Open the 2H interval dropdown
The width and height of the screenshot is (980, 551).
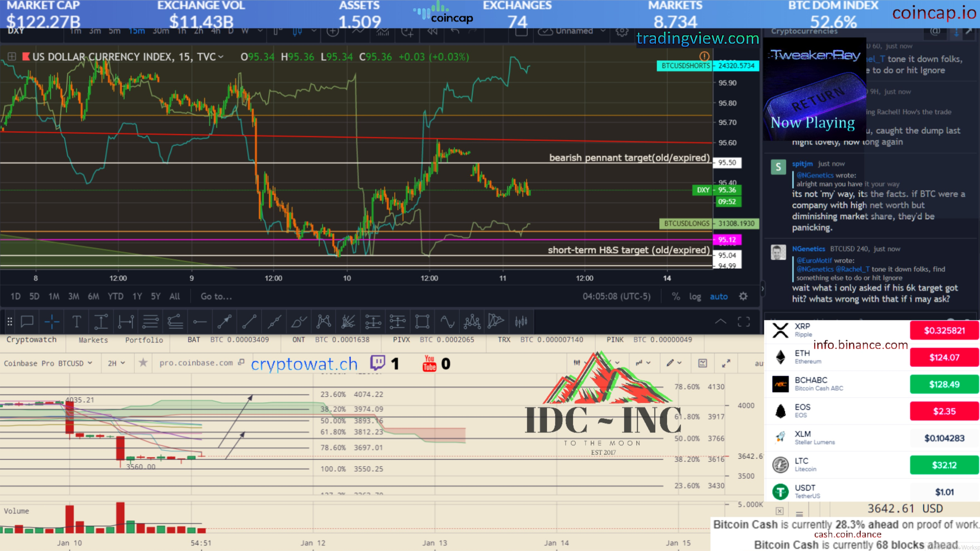[x=117, y=363]
